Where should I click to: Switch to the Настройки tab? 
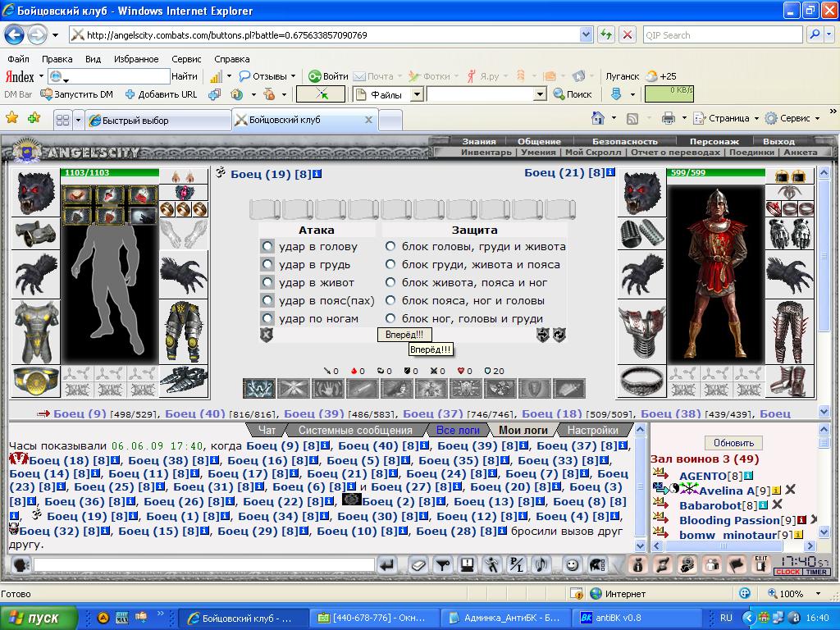coord(592,430)
